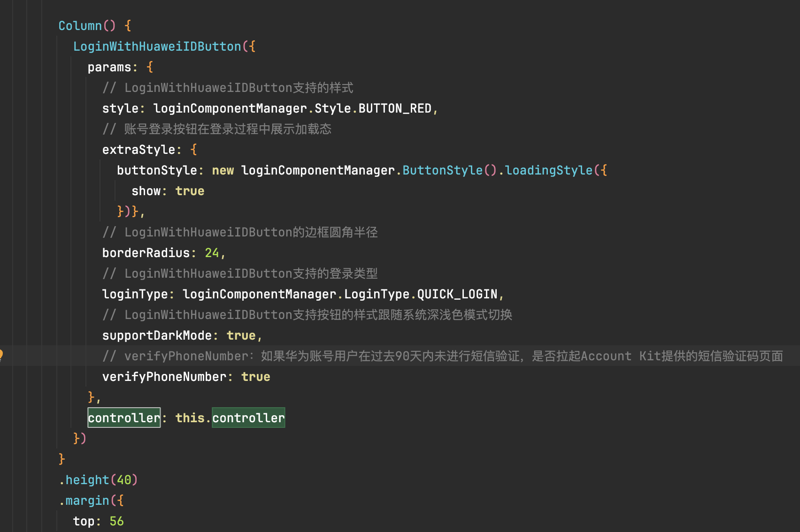Click comment about supported login type
This screenshot has width=800, height=532.
click(240, 274)
